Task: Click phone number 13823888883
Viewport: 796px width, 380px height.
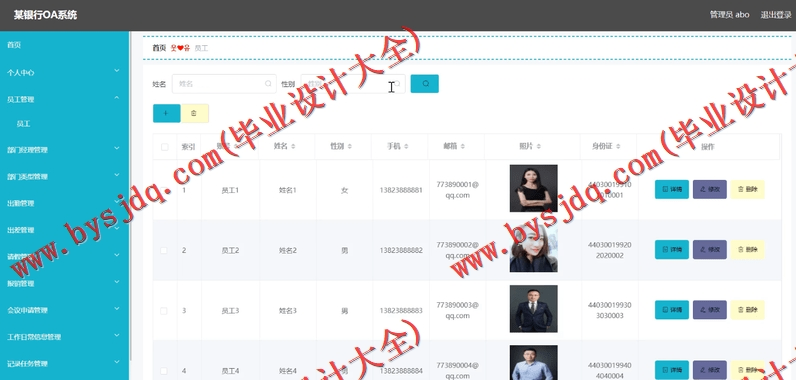Action: click(401, 311)
